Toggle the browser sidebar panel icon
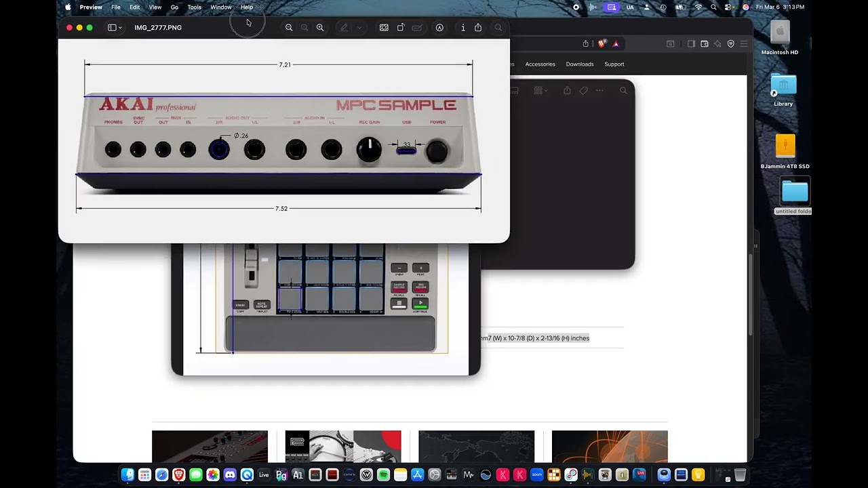This screenshot has height=488, width=868. [x=691, y=43]
